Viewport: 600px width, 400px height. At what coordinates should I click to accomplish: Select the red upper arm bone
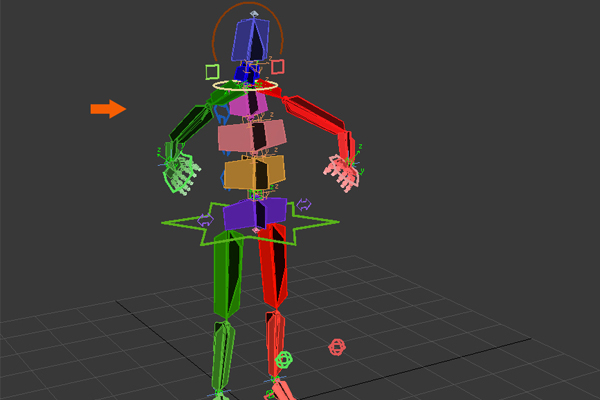[315, 114]
